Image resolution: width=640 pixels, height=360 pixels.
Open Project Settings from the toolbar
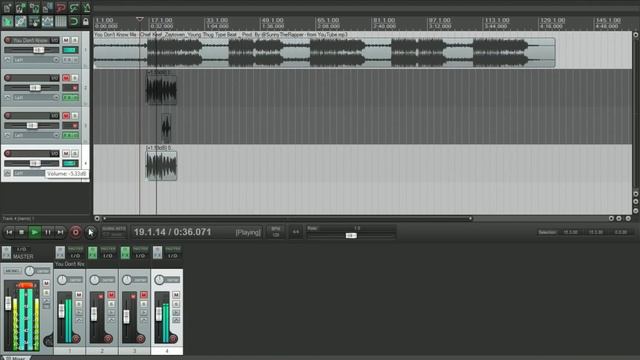point(47,7)
